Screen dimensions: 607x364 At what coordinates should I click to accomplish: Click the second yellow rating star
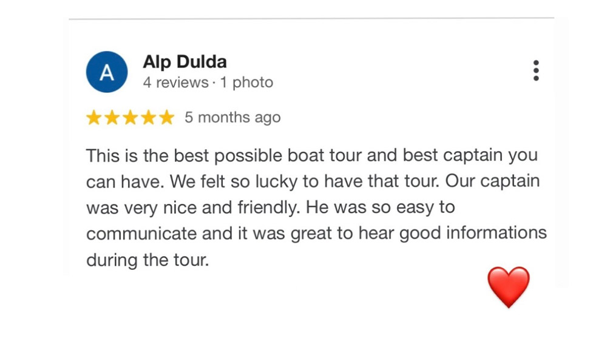point(112,118)
